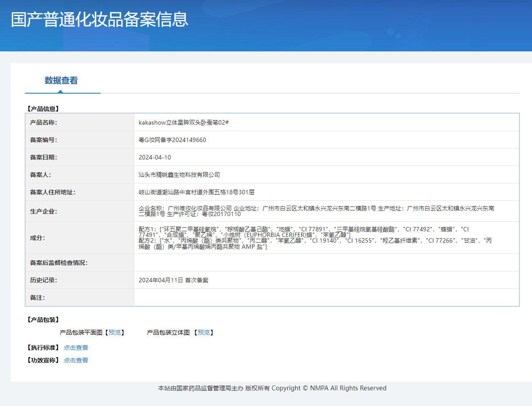The width and height of the screenshot is (532, 406).
Task: Click the 历史记录 row label
Action: 44,280
